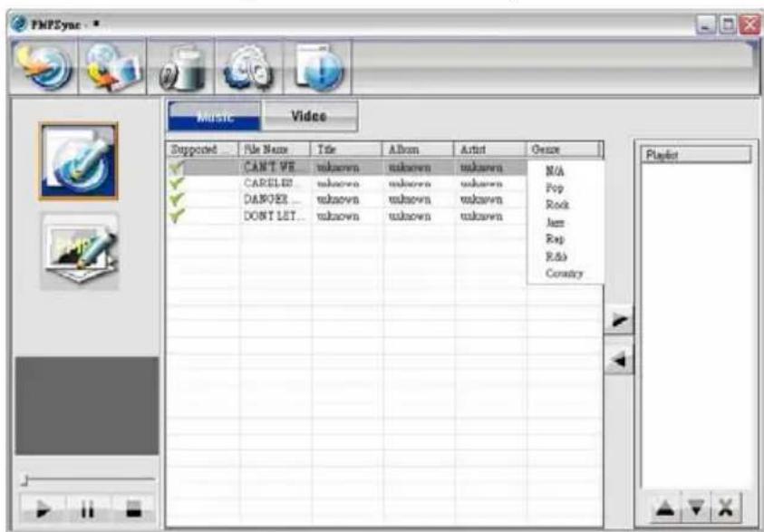Move playlist item down
Screen dimensions: 764x532
click(697, 508)
